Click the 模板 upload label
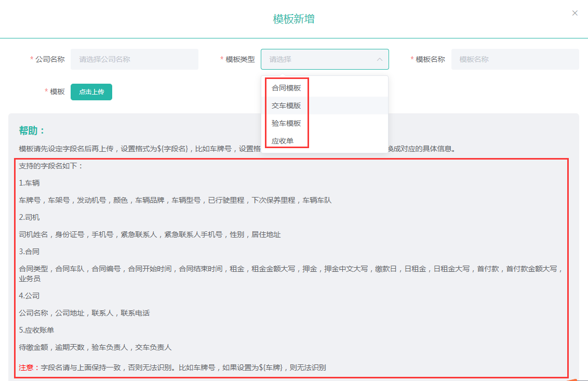The height and width of the screenshot is (381, 588). point(57,91)
